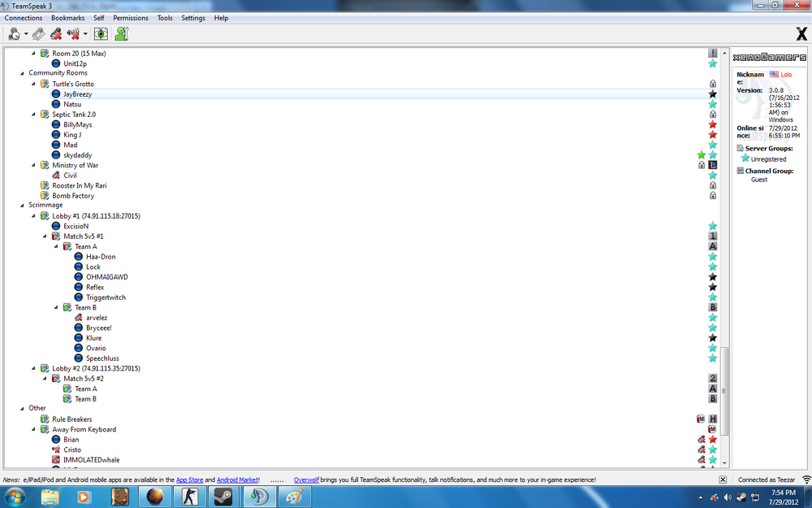
Task: Click the H badge on Rule Breakers row
Action: point(713,419)
